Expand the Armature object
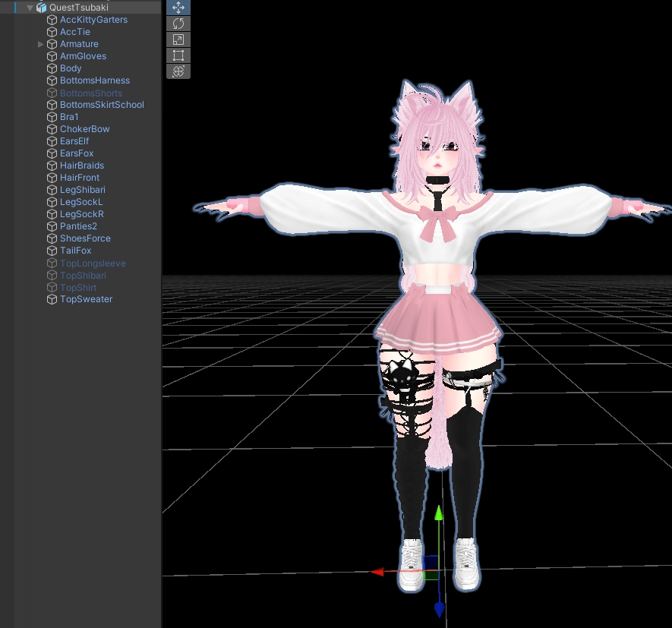 tap(41, 44)
